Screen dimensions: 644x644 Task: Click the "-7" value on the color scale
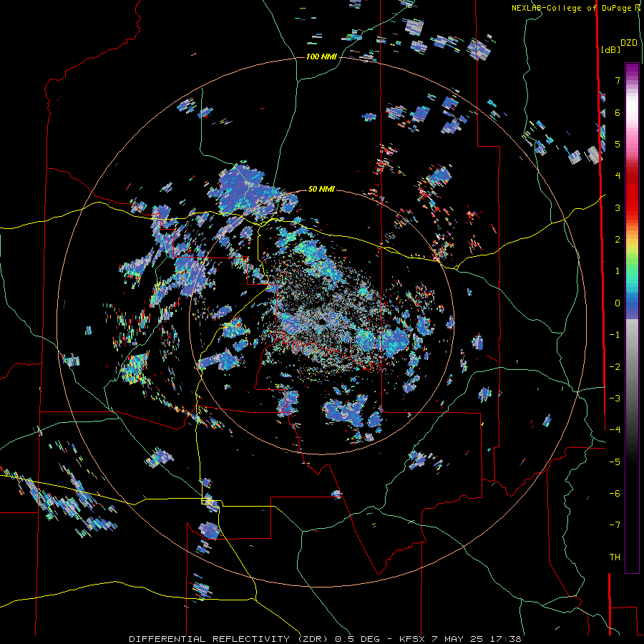pyautogui.click(x=615, y=525)
